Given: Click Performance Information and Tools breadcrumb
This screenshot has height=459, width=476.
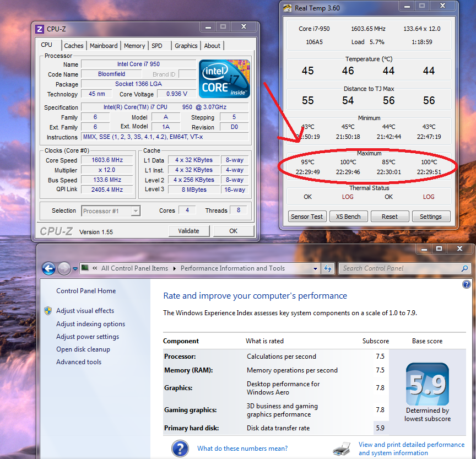Looking at the screenshot, I should 232,268.
